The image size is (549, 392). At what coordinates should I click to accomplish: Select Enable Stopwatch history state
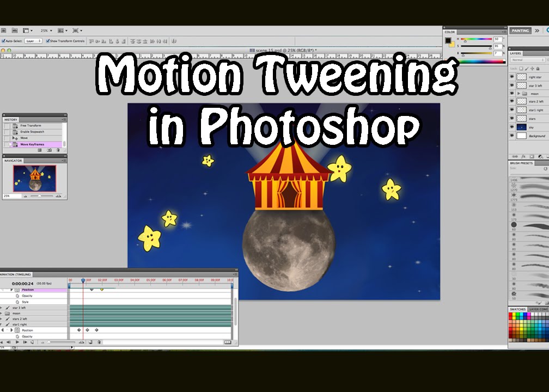pos(33,132)
